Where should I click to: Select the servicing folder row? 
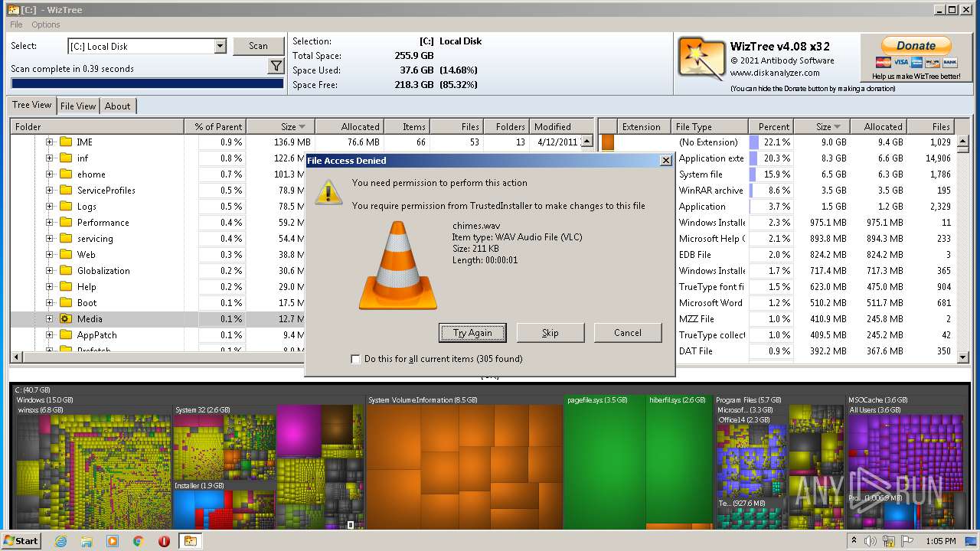coord(95,238)
